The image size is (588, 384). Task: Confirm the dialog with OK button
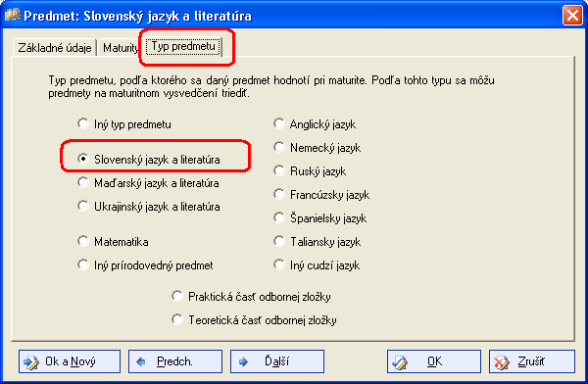[434, 361]
